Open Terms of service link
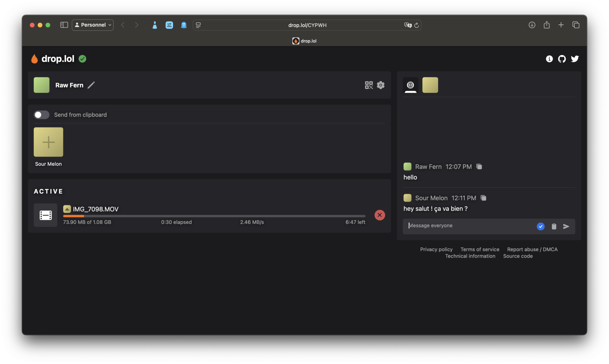The width and height of the screenshot is (609, 364). point(480,249)
